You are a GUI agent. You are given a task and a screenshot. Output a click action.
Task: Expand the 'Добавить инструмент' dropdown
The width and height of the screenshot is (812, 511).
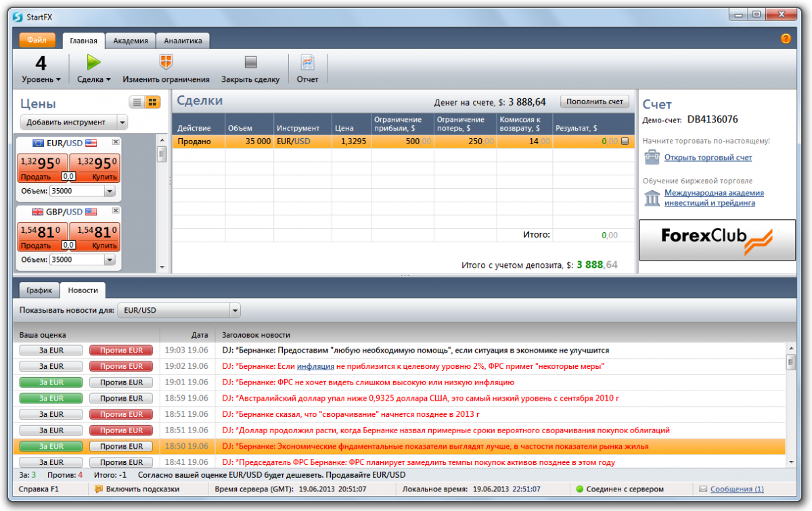(x=122, y=123)
